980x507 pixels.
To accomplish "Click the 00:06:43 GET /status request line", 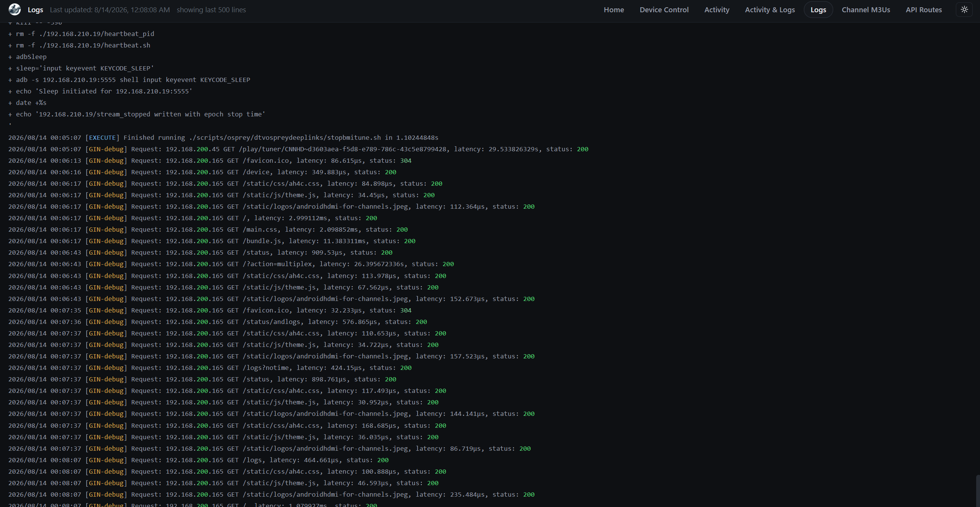I will 200,252.
